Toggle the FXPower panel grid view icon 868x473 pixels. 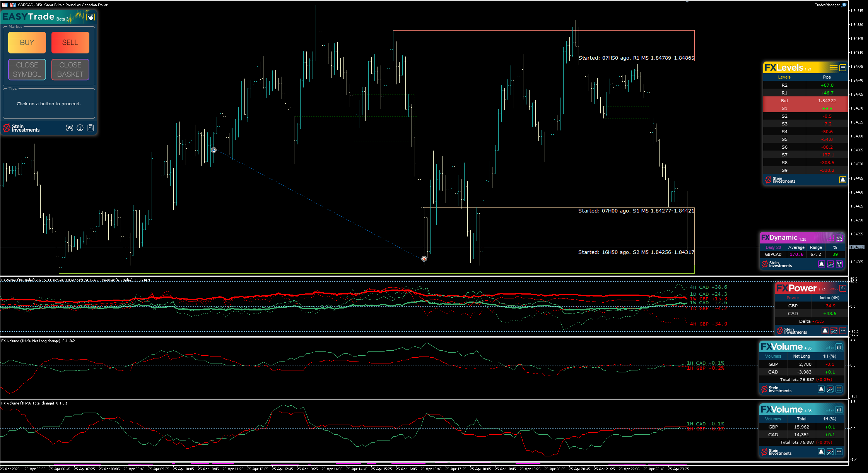point(843,288)
